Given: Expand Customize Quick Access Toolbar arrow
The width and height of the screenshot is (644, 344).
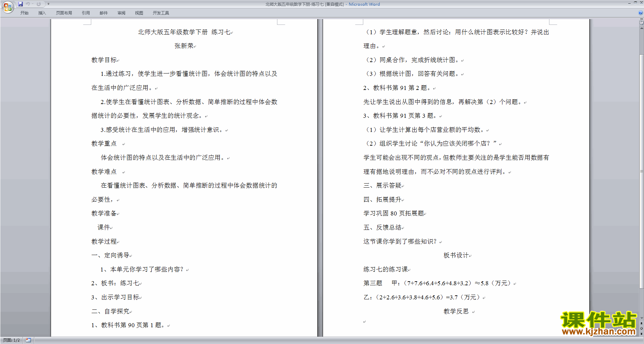Looking at the screenshot, I should click(48, 4).
